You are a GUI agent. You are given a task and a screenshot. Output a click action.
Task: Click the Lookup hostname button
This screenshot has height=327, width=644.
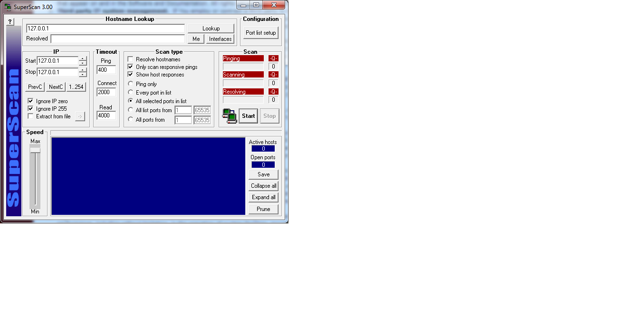coord(211,29)
